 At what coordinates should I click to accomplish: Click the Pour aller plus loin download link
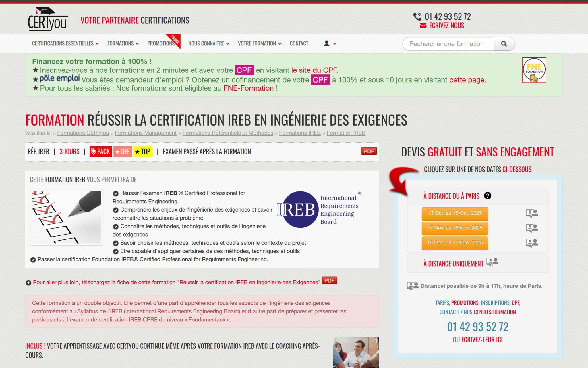(x=176, y=282)
